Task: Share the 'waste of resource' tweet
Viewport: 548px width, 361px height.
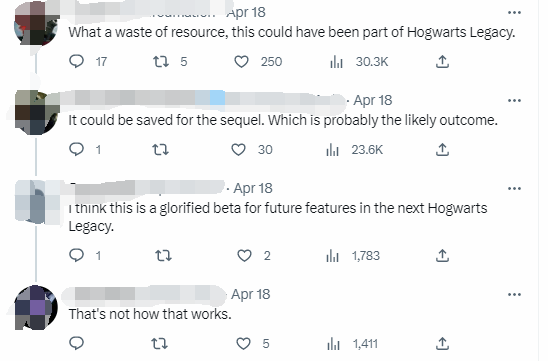Action: click(442, 62)
